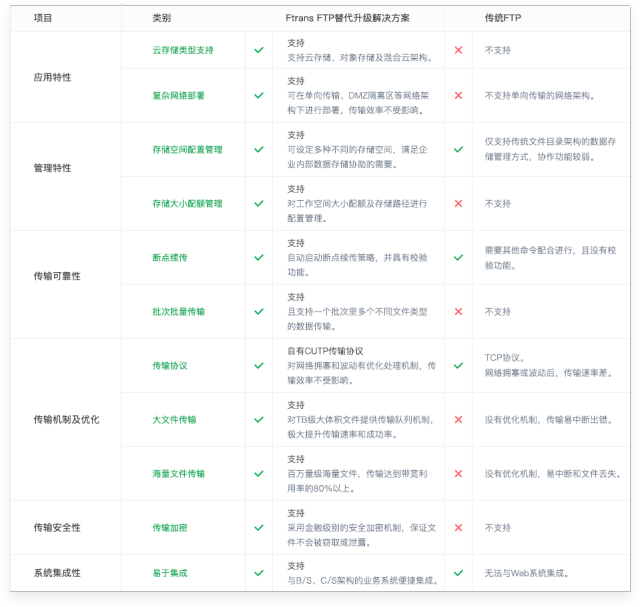Click Ftrans green checkmark in 云存储类型支持 row

pyautogui.click(x=259, y=50)
